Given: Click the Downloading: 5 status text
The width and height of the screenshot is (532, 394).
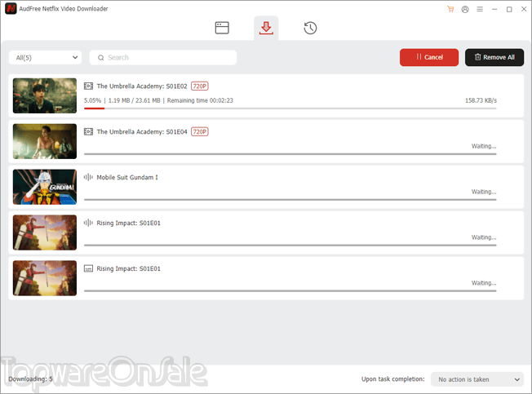Looking at the screenshot, I should 30,379.
